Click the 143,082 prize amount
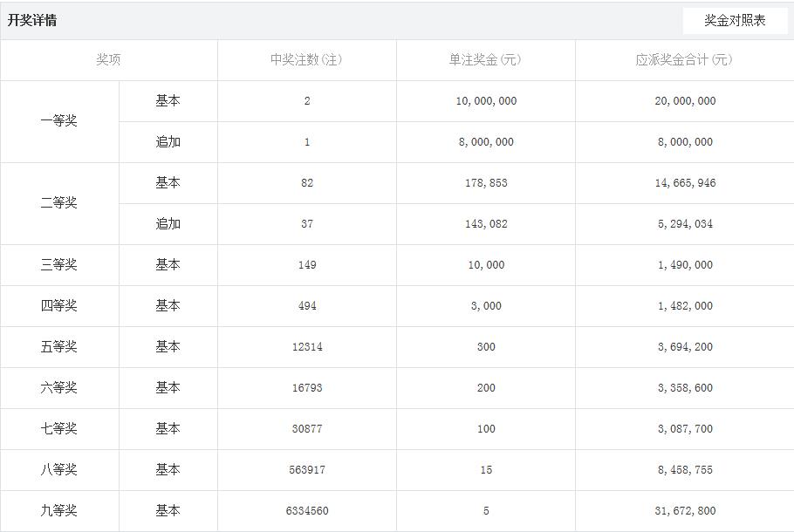The height and width of the screenshot is (532, 794). point(486,224)
